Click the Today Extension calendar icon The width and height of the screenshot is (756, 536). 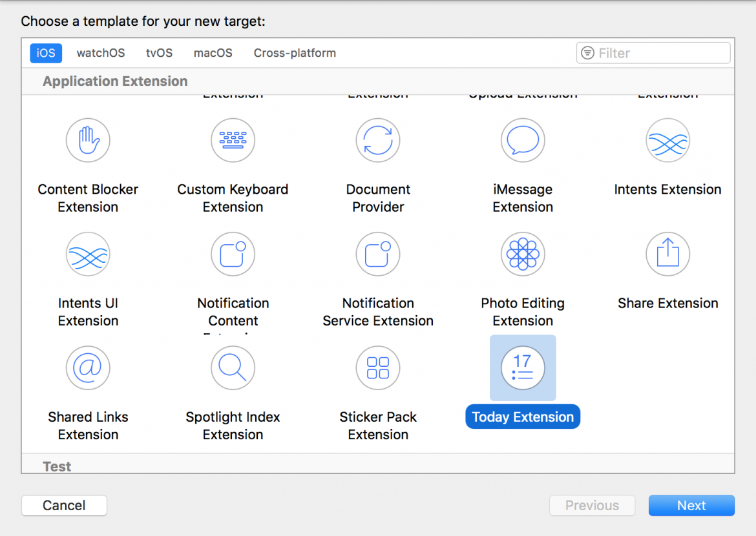(x=523, y=368)
